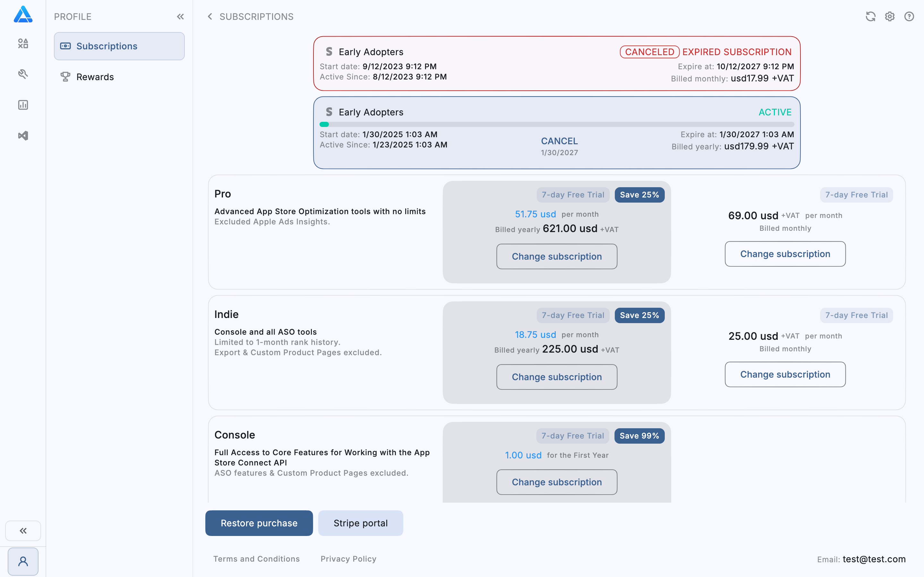
Task: Change to Indie monthly subscription
Action: 785,374
